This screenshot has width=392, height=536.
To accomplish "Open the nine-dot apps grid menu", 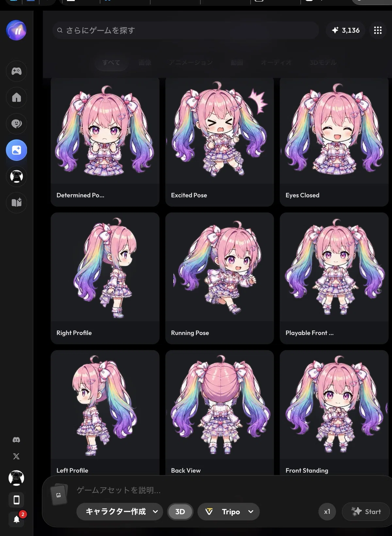I will (378, 30).
